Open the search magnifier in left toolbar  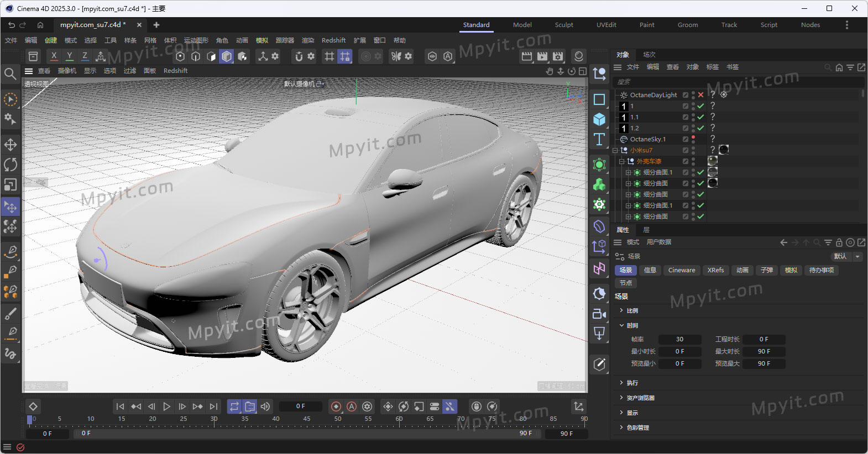[10, 73]
